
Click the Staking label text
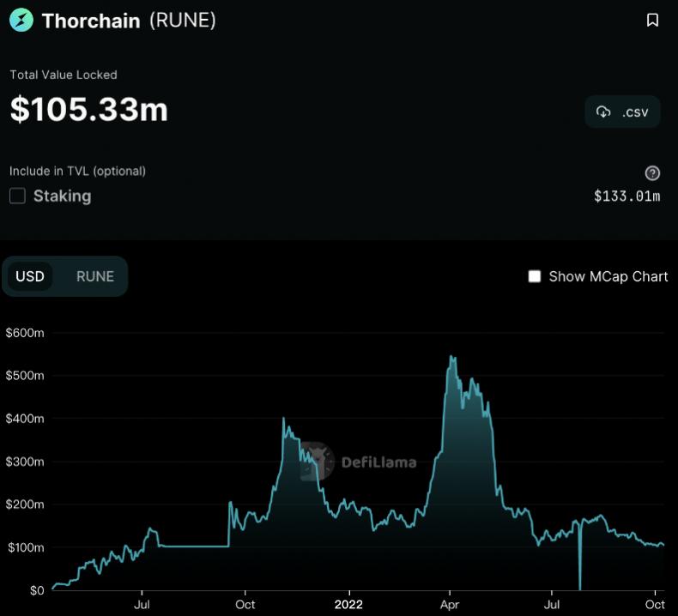[62, 196]
